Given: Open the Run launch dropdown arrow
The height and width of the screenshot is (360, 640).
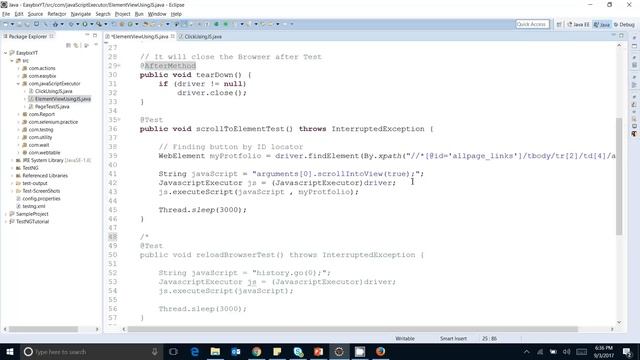Looking at the screenshot, I should point(91,24).
